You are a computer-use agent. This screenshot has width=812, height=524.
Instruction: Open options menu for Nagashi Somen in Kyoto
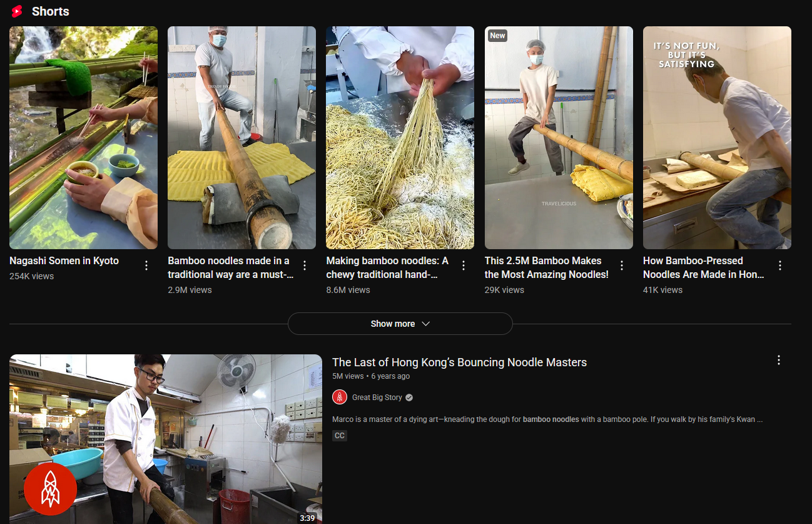pyautogui.click(x=146, y=265)
